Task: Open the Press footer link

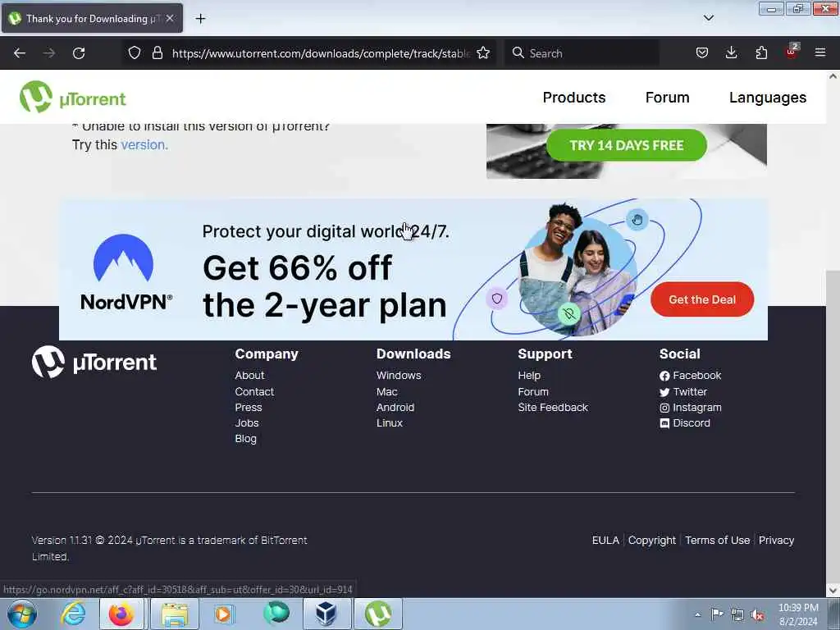Action: pyautogui.click(x=249, y=407)
